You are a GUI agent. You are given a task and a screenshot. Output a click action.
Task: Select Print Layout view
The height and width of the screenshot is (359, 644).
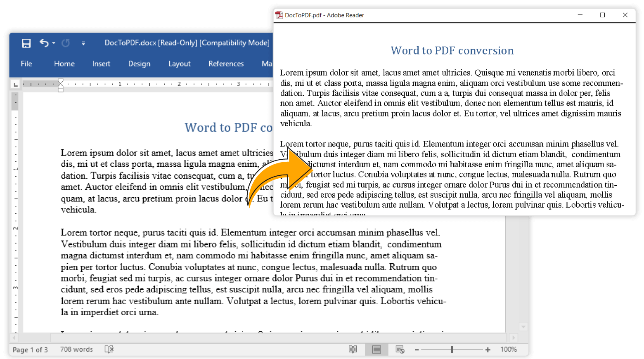[x=376, y=350]
